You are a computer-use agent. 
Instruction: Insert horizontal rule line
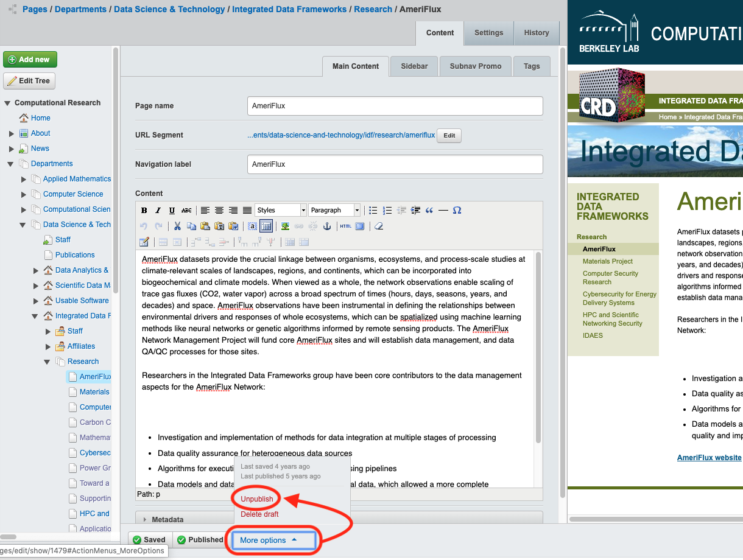(443, 211)
